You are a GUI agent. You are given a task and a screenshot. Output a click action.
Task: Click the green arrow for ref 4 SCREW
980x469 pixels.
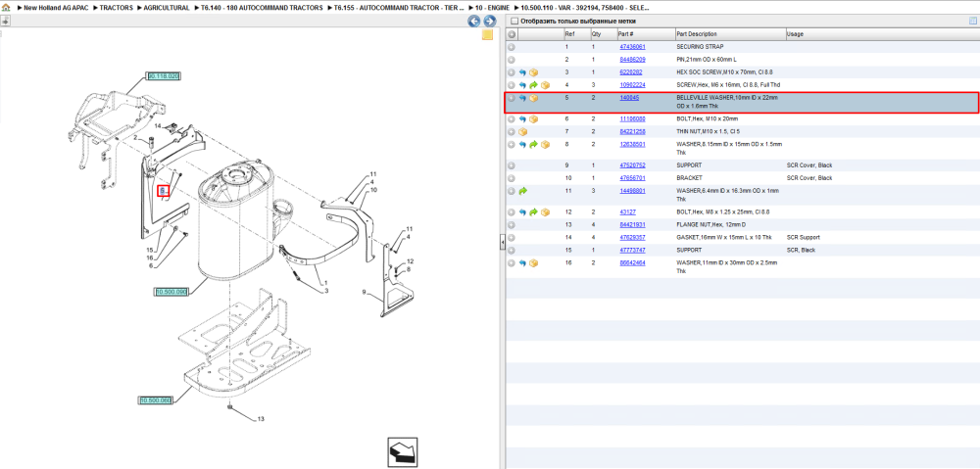(533, 85)
